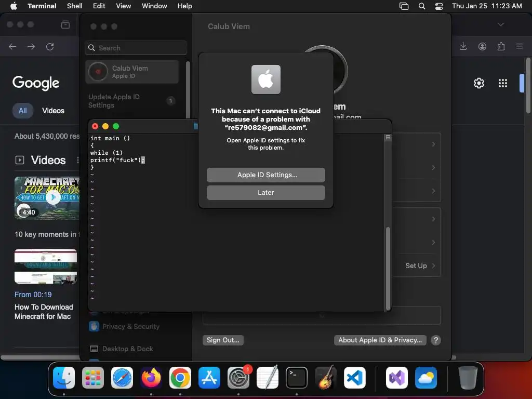Viewport: 532px width, 399px height.
Task: Click the System Settings sidebar scrollbar
Action: click(x=188, y=90)
